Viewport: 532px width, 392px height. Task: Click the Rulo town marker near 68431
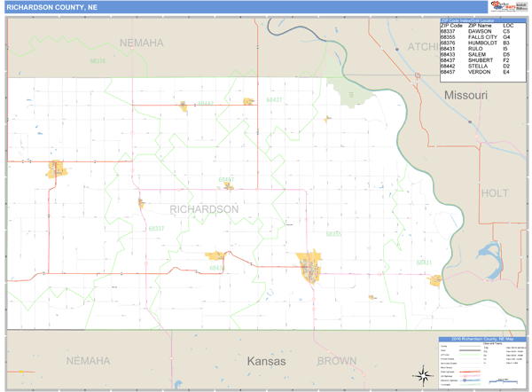(435, 280)
